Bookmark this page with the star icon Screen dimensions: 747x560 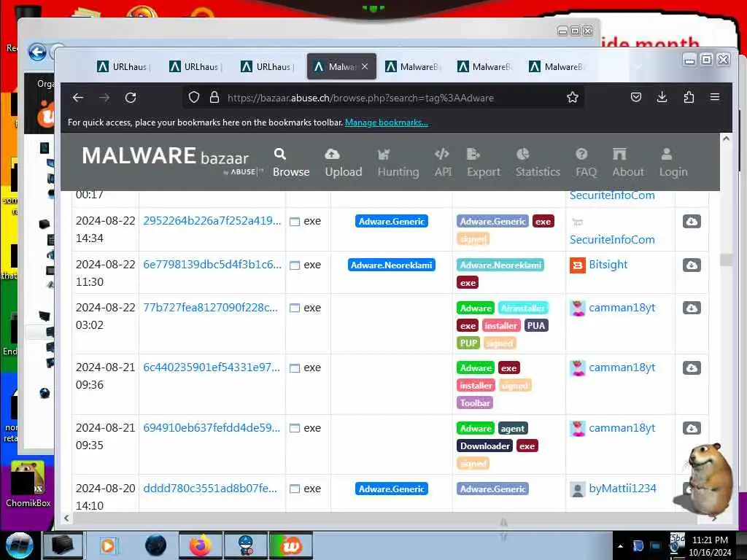tap(572, 98)
